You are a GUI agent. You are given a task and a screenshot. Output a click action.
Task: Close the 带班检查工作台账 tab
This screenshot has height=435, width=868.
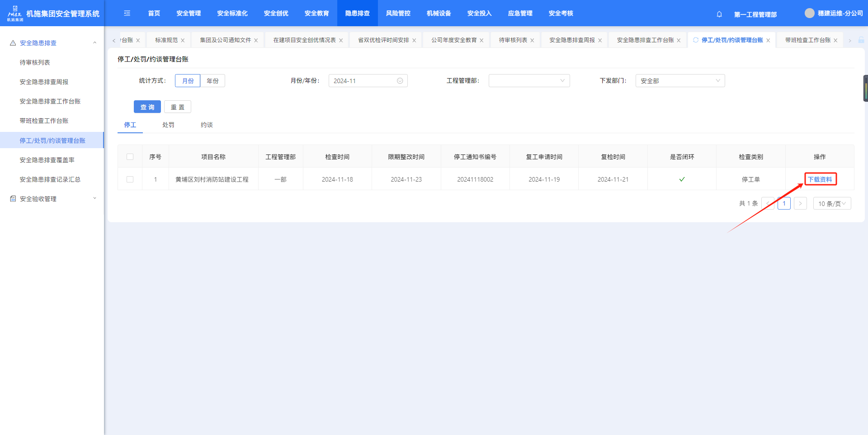(x=835, y=41)
